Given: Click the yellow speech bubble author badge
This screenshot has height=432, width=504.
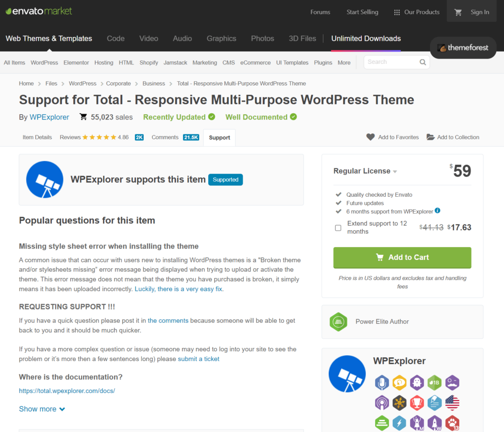Looking at the screenshot, I should (400, 382).
